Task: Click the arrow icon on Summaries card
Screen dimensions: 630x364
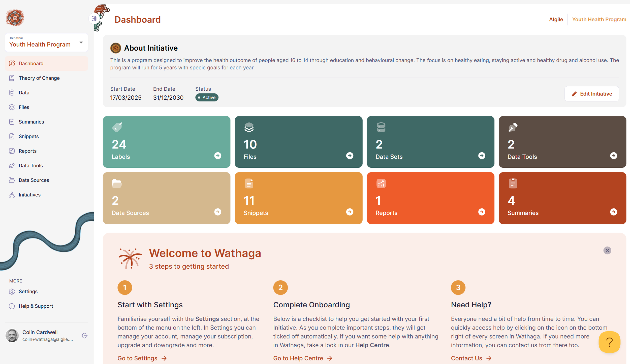Action: click(x=613, y=212)
